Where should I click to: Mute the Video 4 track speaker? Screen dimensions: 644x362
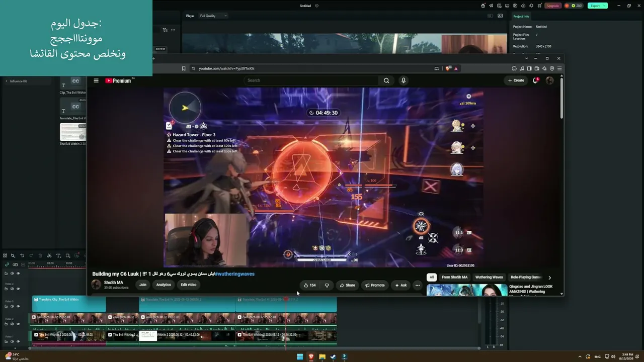click(12, 289)
